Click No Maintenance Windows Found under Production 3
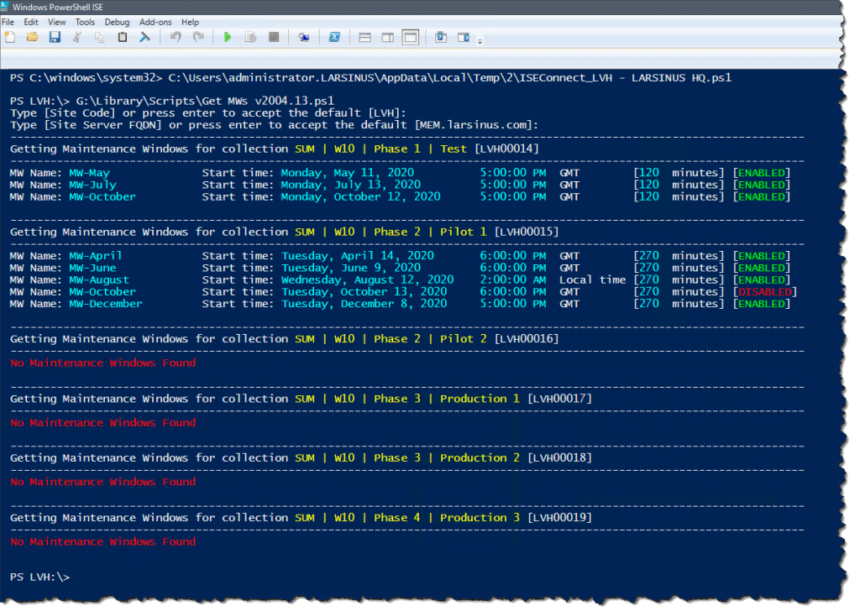Image resolution: width=860 pixels, height=616 pixels. point(103,541)
